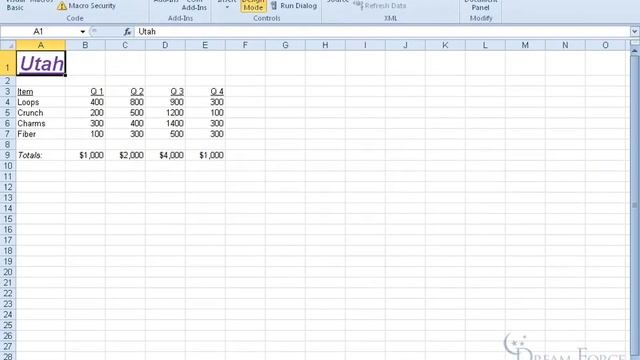Image resolution: width=640 pixels, height=360 pixels.
Task: Expand the formula bar with the chevron
Action: (635, 31)
